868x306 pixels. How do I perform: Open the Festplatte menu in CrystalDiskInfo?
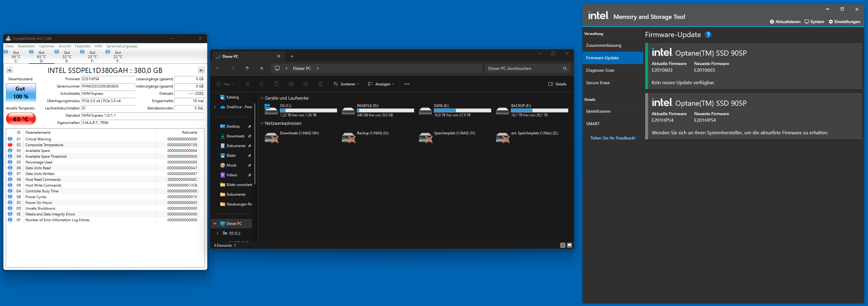click(83, 46)
